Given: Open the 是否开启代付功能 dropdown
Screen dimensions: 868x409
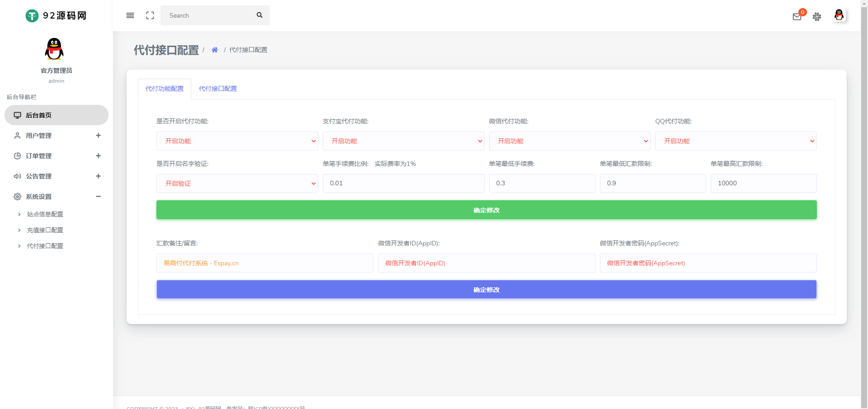Looking at the screenshot, I should [x=237, y=141].
